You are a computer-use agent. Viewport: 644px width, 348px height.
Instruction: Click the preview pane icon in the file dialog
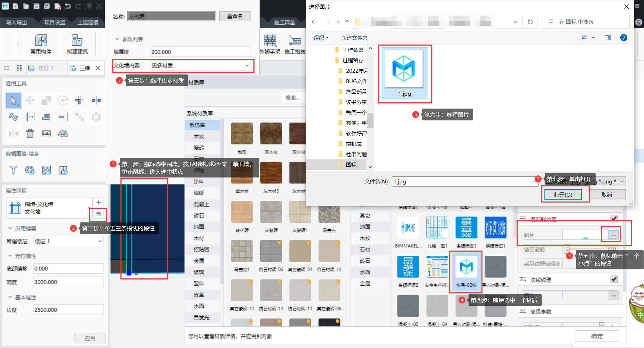[x=608, y=38]
